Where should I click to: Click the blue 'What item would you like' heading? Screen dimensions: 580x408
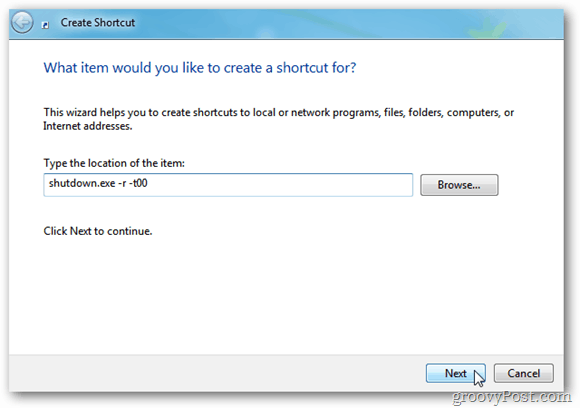pyautogui.click(x=200, y=68)
